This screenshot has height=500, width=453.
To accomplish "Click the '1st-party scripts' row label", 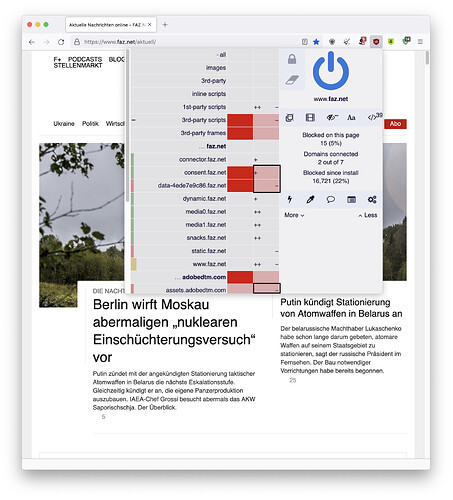I will (x=204, y=107).
